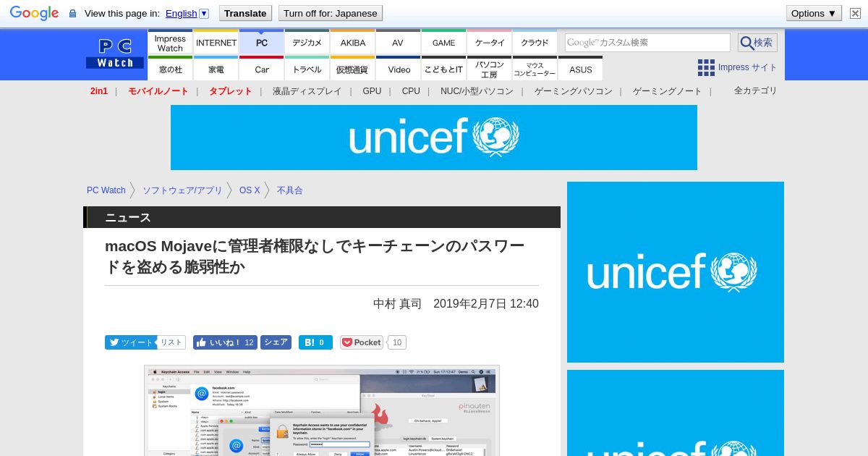
Task: Click the Translate button
Action: coord(244,13)
